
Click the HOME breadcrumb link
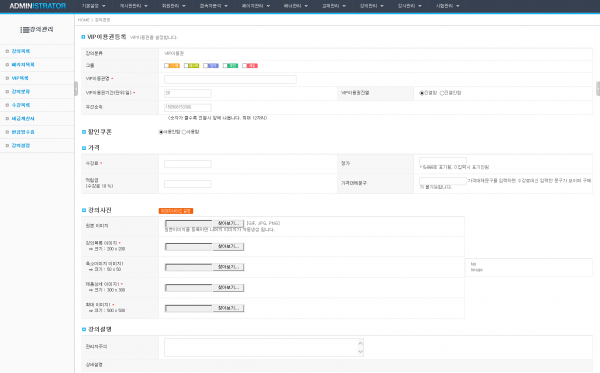pos(83,20)
